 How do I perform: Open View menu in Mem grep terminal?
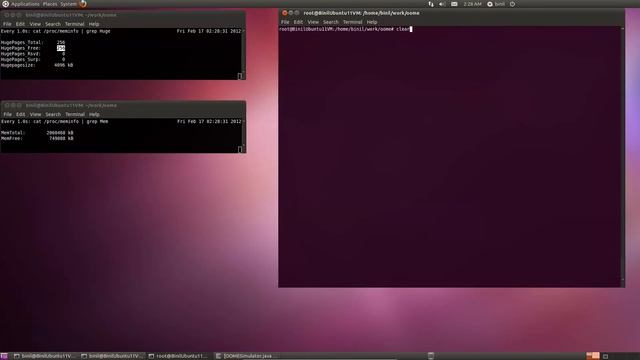35,115
